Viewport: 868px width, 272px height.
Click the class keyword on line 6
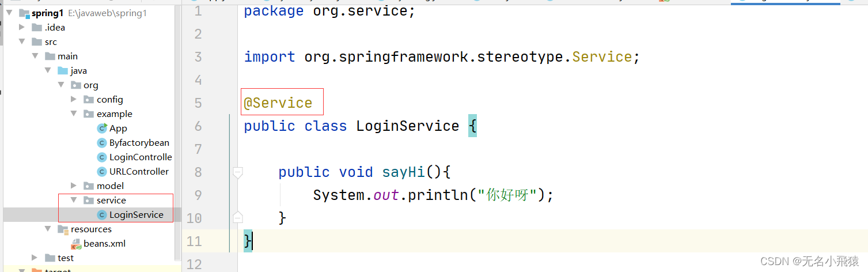[325, 126]
